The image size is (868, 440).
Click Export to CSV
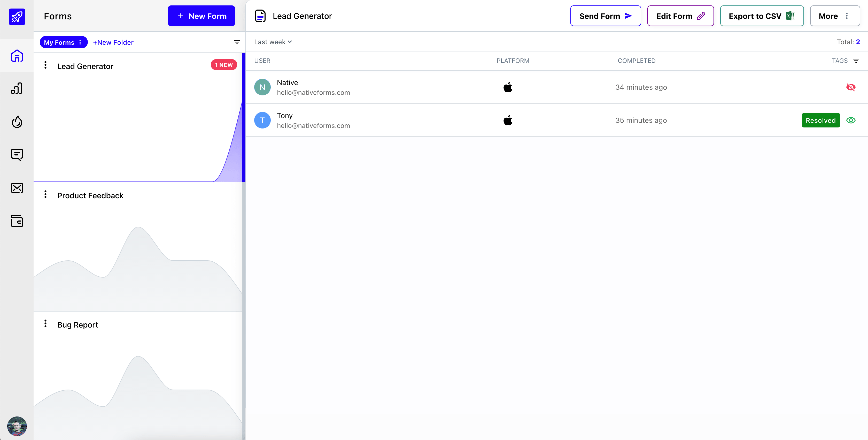click(762, 16)
